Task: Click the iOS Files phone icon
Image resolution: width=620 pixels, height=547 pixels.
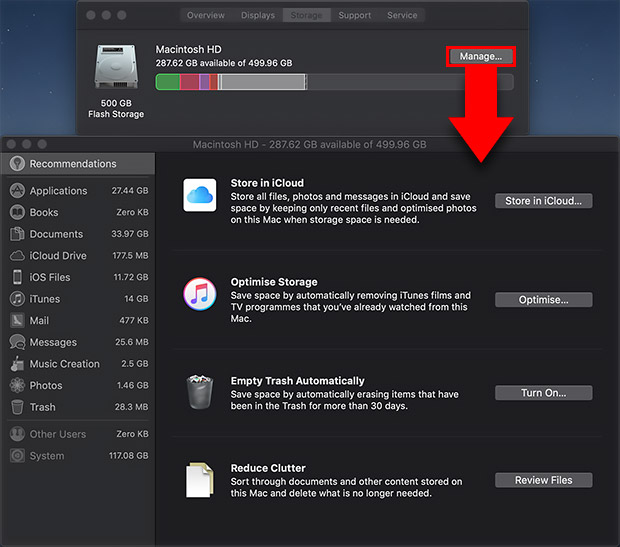Action: point(17,277)
